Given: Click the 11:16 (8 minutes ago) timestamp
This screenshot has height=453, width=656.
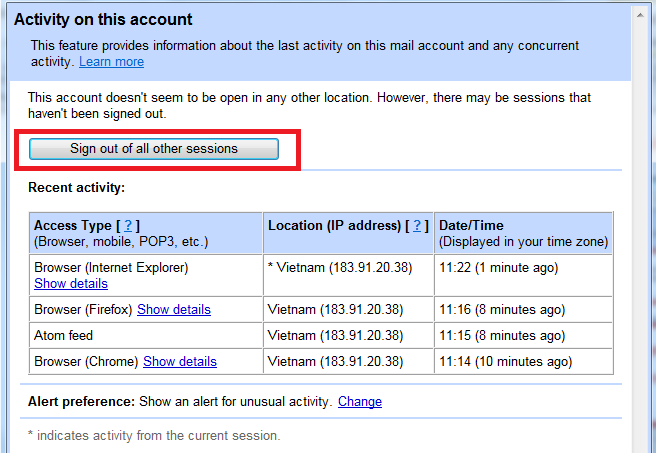Looking at the screenshot, I should click(502, 310).
